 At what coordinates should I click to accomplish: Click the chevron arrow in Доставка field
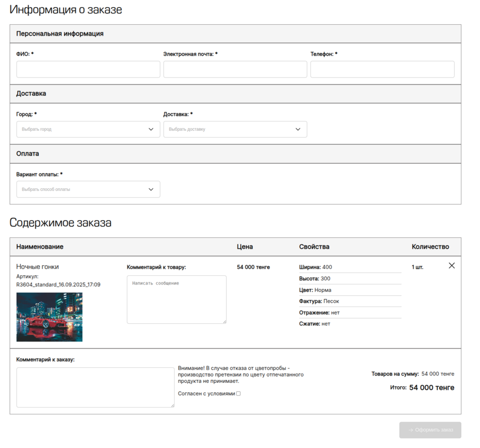298,129
